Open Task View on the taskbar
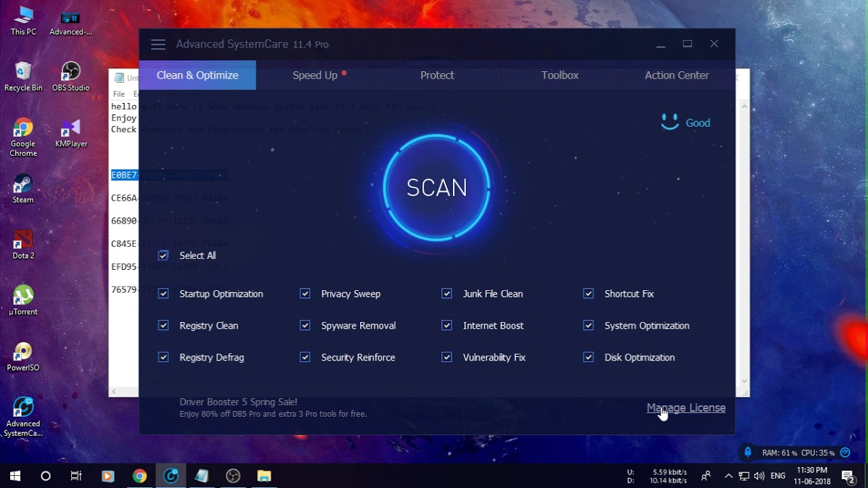Image resolution: width=868 pixels, height=488 pixels. pyautogui.click(x=76, y=476)
